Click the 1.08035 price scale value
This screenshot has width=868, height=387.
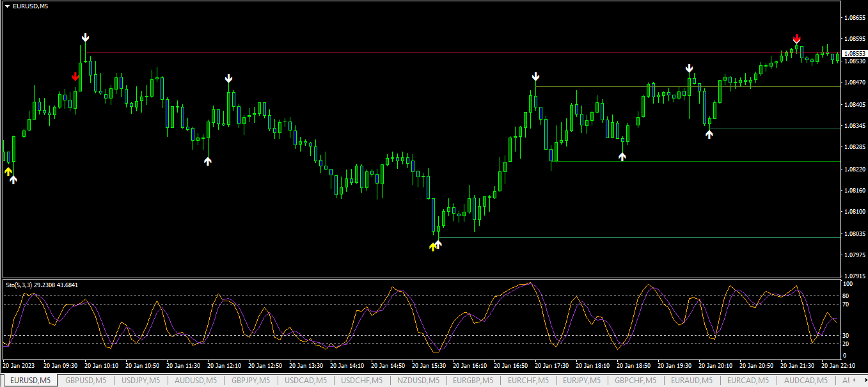point(855,233)
